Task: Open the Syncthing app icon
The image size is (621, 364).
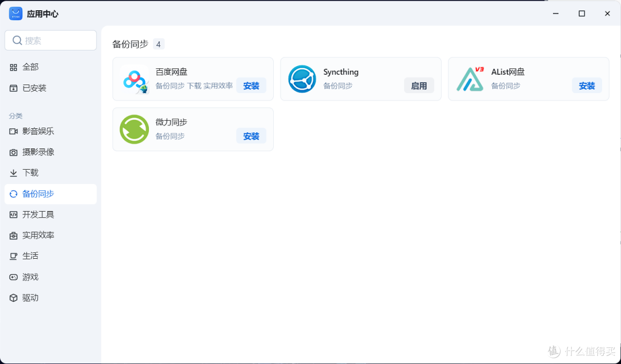Action: pyautogui.click(x=302, y=79)
